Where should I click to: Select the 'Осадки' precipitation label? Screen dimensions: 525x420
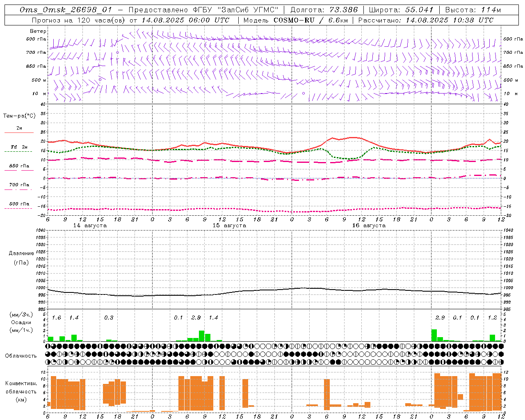tap(21, 322)
